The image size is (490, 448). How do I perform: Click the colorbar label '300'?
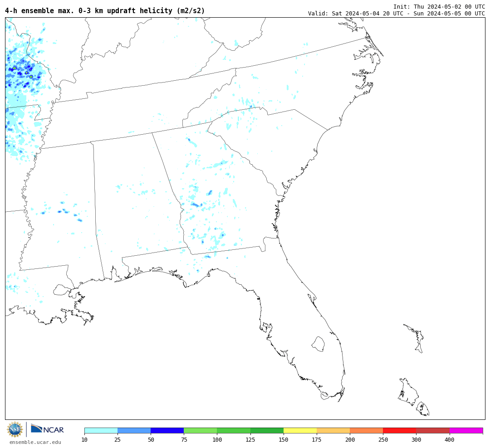pos(416,440)
